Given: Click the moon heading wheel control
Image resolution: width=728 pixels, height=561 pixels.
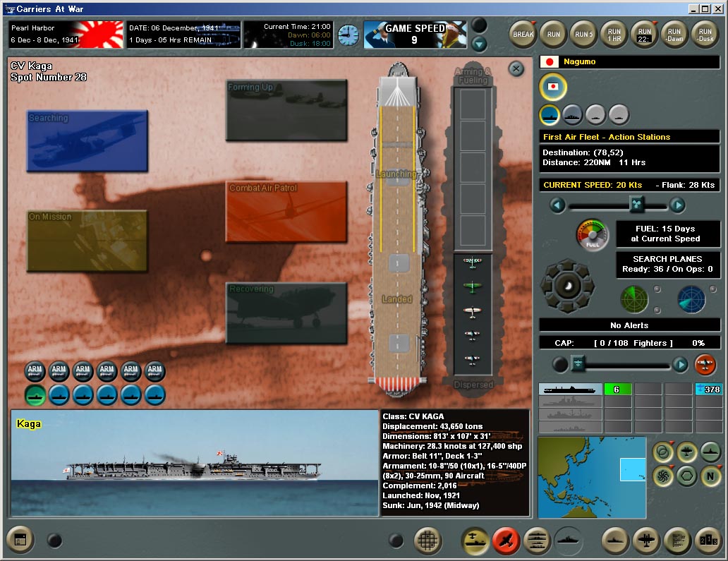Looking at the screenshot, I should 567,286.
